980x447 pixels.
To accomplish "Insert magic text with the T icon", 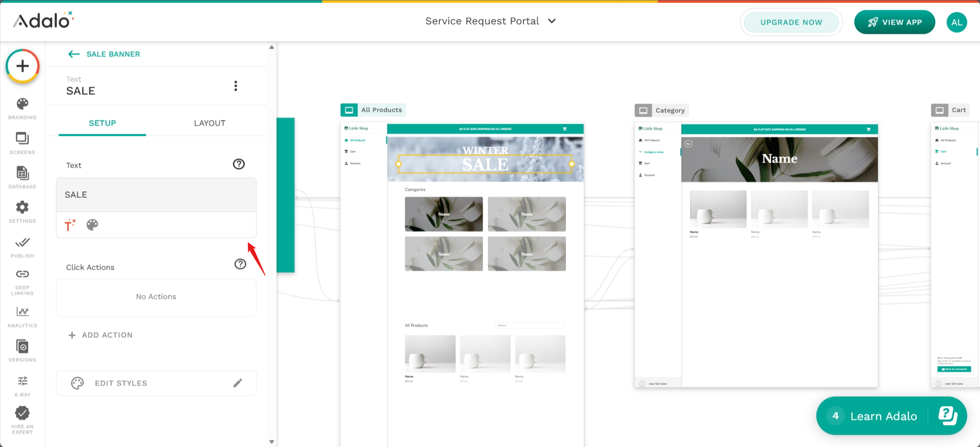I will click(x=70, y=225).
